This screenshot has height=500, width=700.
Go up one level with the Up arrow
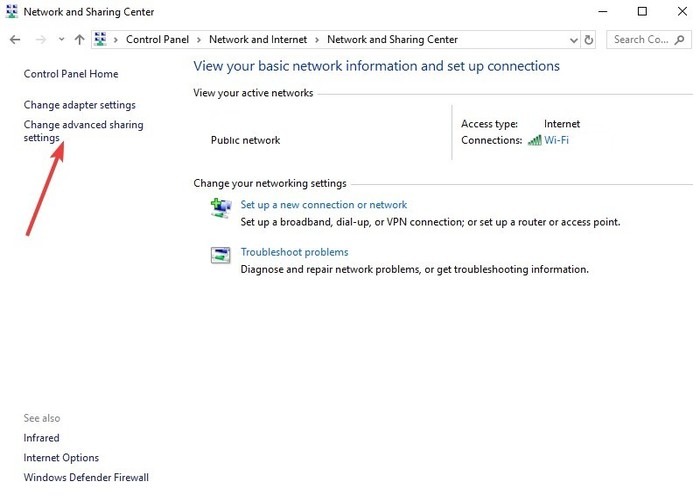tap(79, 40)
